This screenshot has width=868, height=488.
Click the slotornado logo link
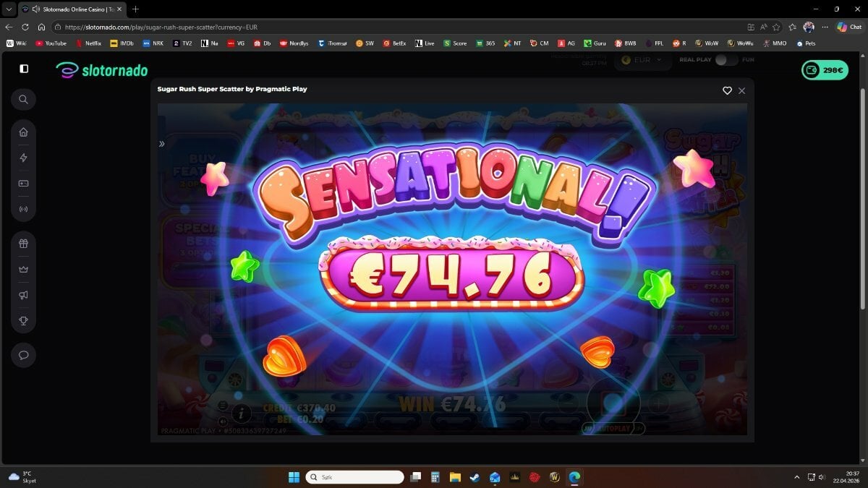tap(102, 70)
